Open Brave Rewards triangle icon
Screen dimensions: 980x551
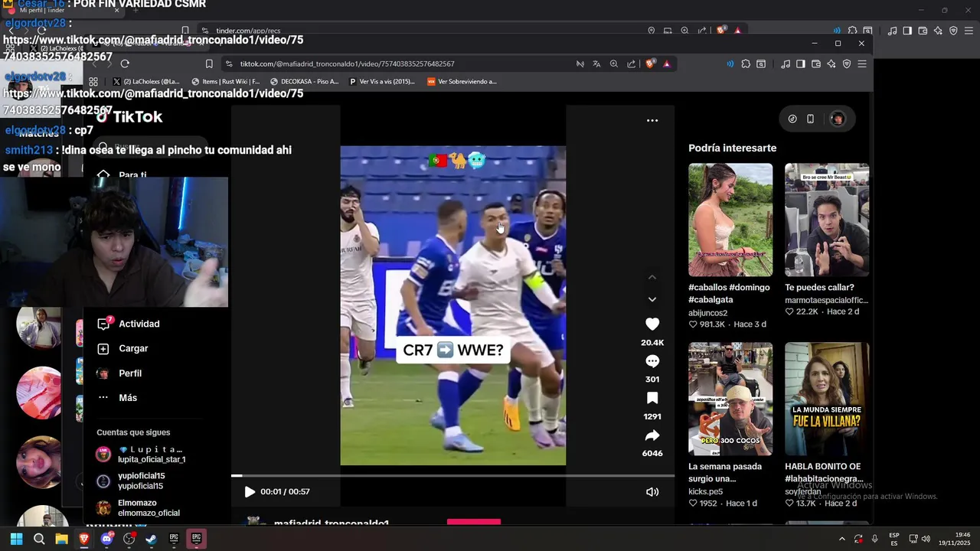(x=667, y=64)
